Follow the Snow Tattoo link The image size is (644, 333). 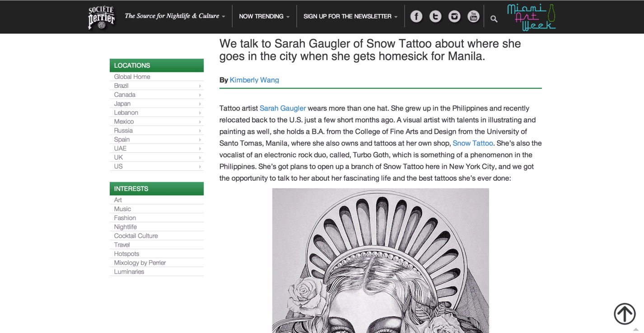473,143
